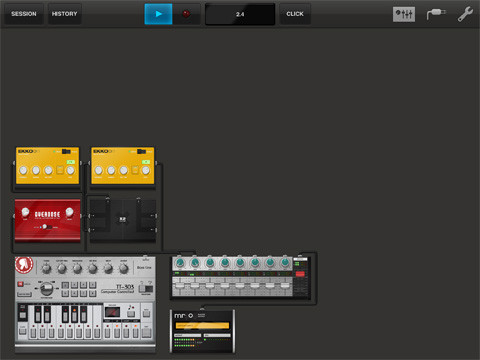Turn the last top knob on TT-303

tap(124, 268)
